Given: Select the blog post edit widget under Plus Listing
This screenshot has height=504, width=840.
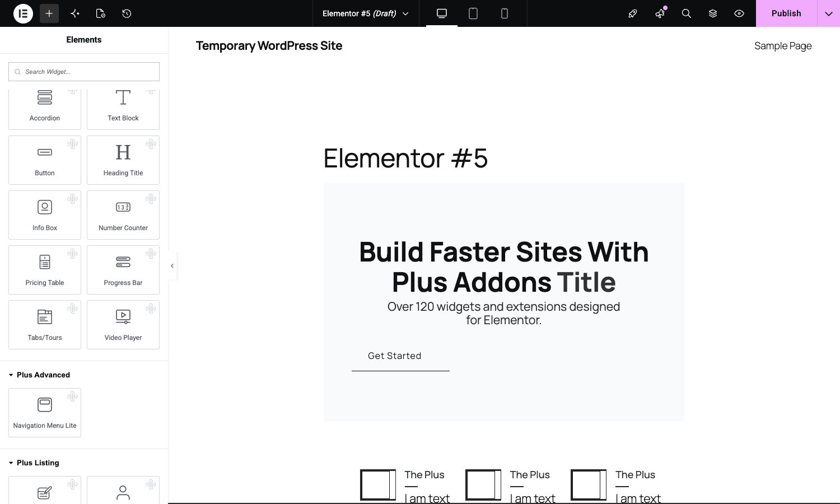Looking at the screenshot, I should click(45, 490).
